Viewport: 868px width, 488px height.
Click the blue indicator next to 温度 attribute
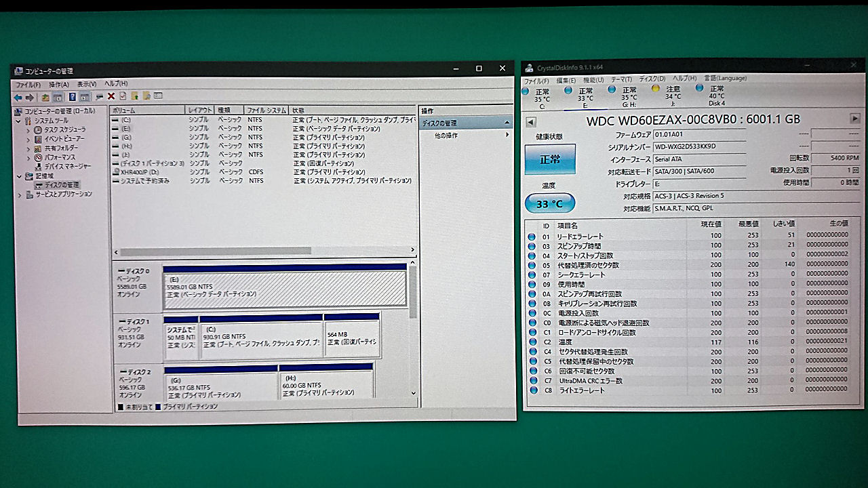point(533,342)
